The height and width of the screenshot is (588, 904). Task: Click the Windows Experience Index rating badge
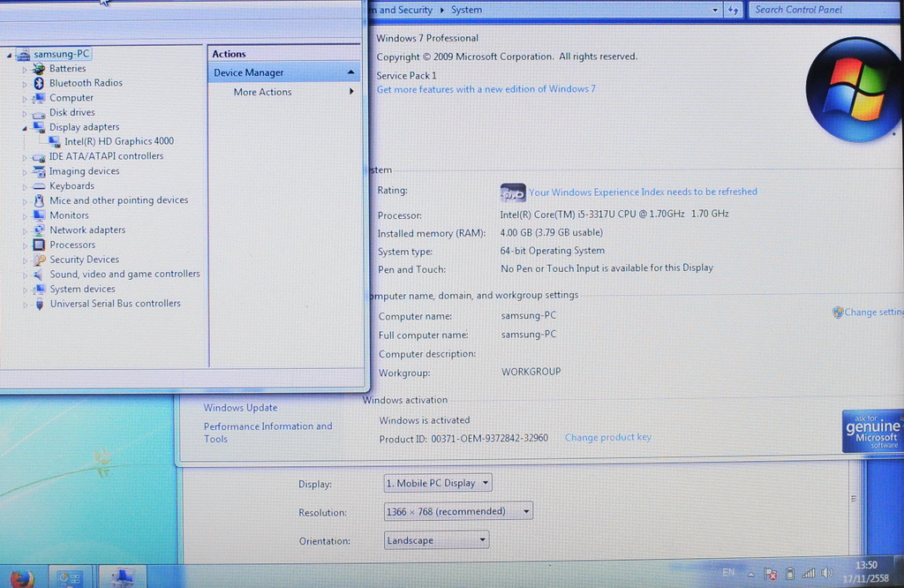point(512,192)
